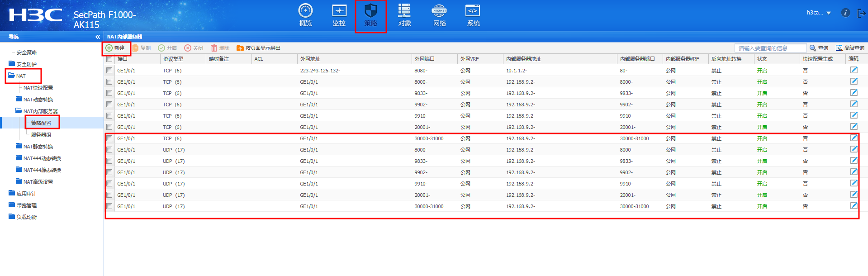
Task: Edit the TCP 20001 row entry
Action: click(854, 127)
